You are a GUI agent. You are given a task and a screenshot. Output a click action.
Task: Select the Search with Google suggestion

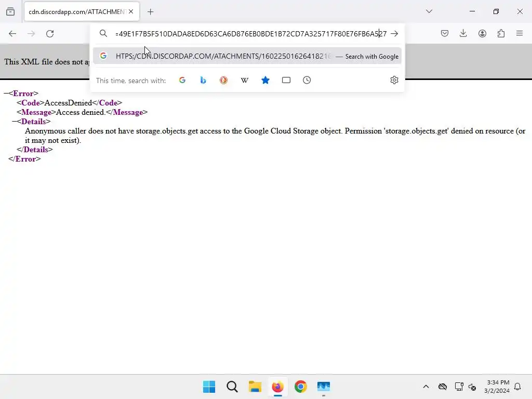pyautogui.click(x=247, y=56)
